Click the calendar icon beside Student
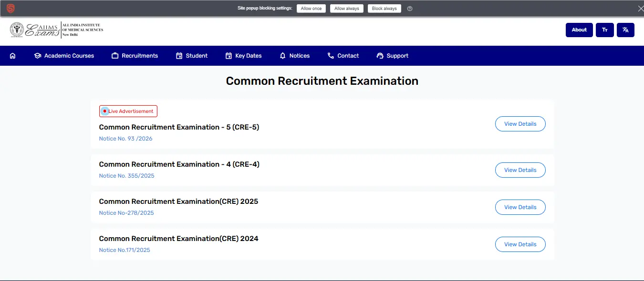The height and width of the screenshot is (281, 644). point(179,56)
